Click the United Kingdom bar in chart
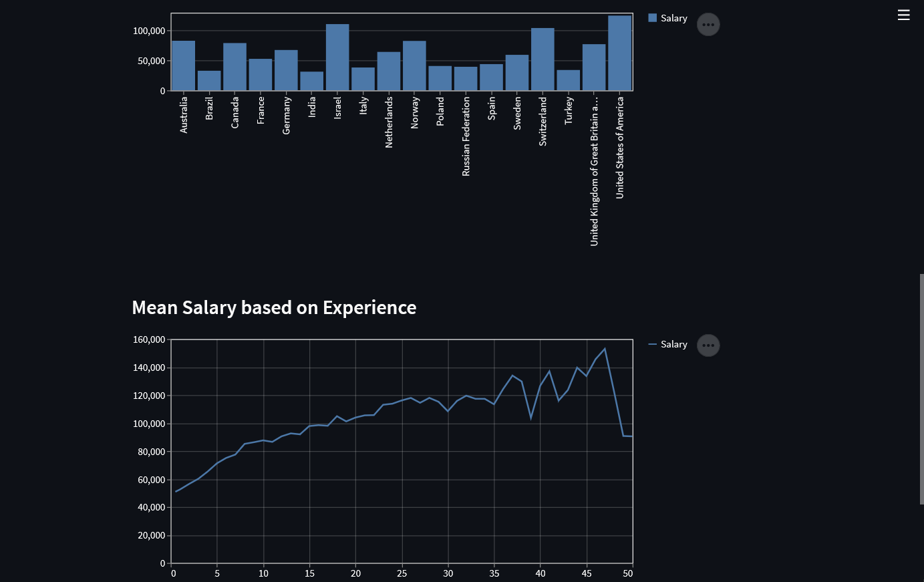 (594, 67)
